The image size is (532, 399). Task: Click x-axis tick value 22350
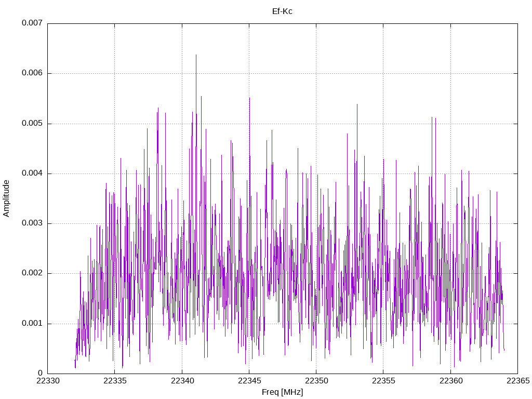pyautogui.click(x=316, y=381)
